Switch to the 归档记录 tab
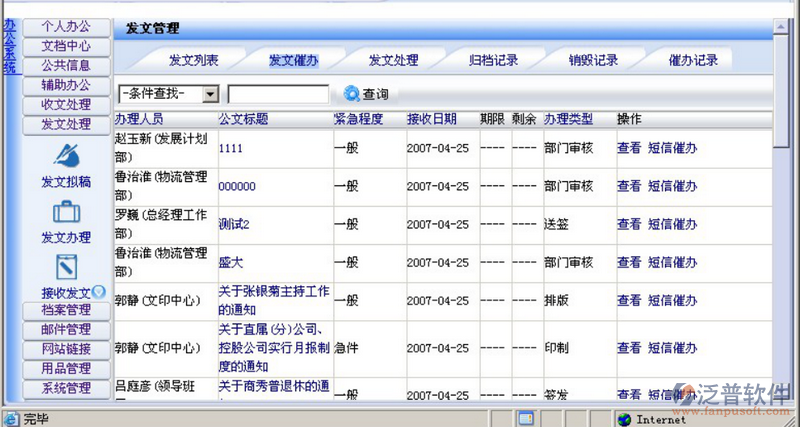Image resolution: width=800 pixels, height=427 pixels. point(494,60)
